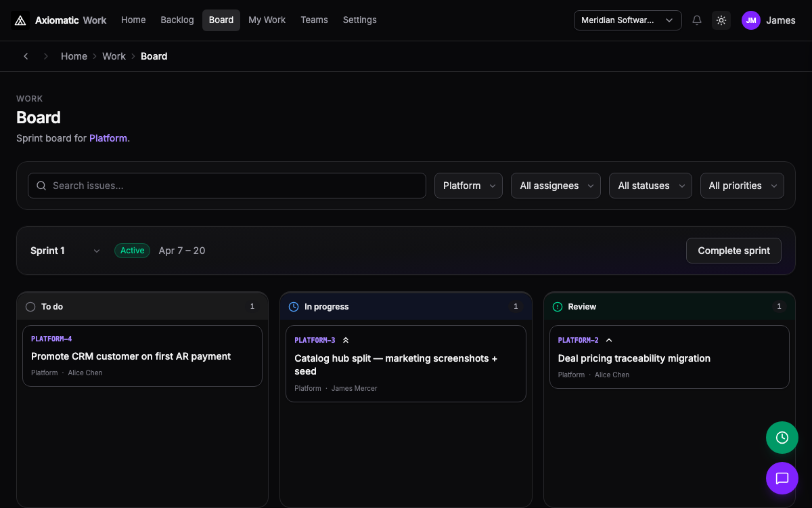
Task: Open the Promote CRM customer issue card
Action: pyautogui.click(x=142, y=356)
